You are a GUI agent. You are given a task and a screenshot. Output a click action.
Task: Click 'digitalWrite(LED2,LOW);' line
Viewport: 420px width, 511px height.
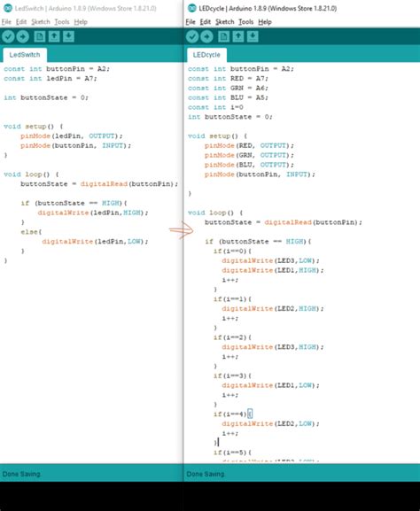pos(270,423)
